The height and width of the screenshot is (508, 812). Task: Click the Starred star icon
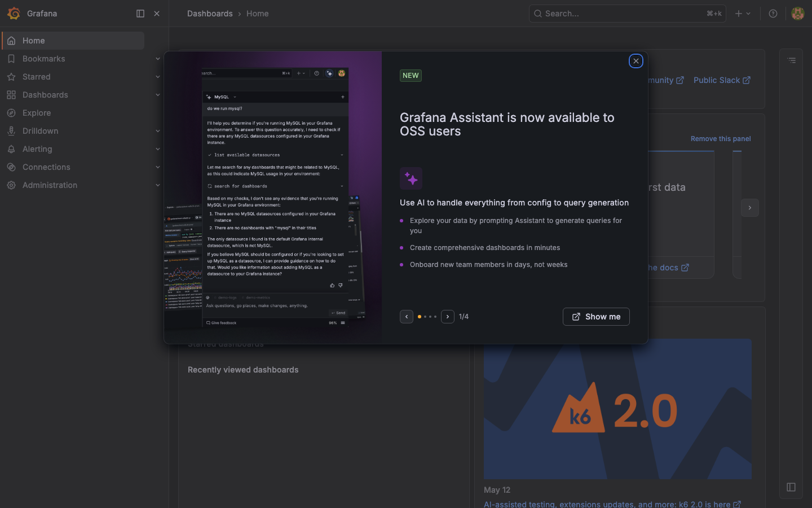[x=11, y=77]
